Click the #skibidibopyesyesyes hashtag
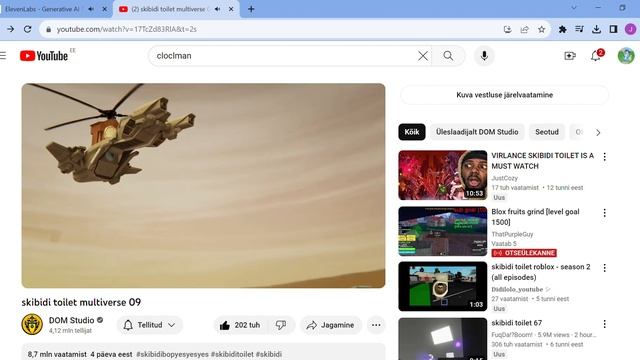 click(x=172, y=354)
